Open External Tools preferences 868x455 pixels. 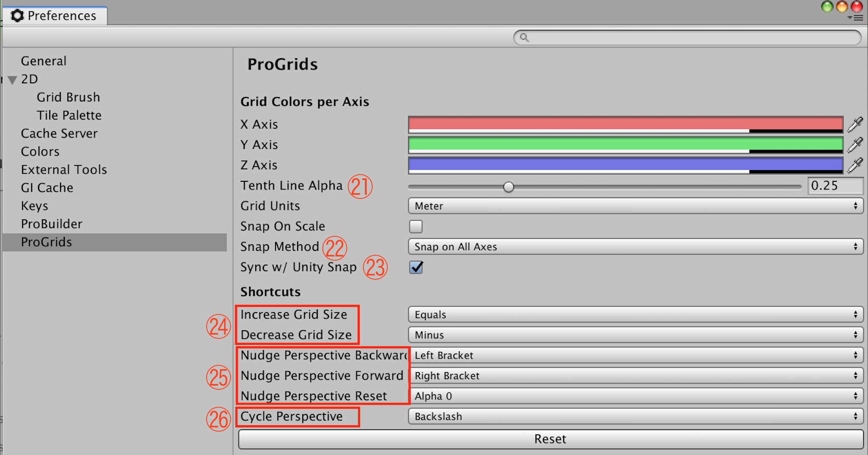pos(64,170)
